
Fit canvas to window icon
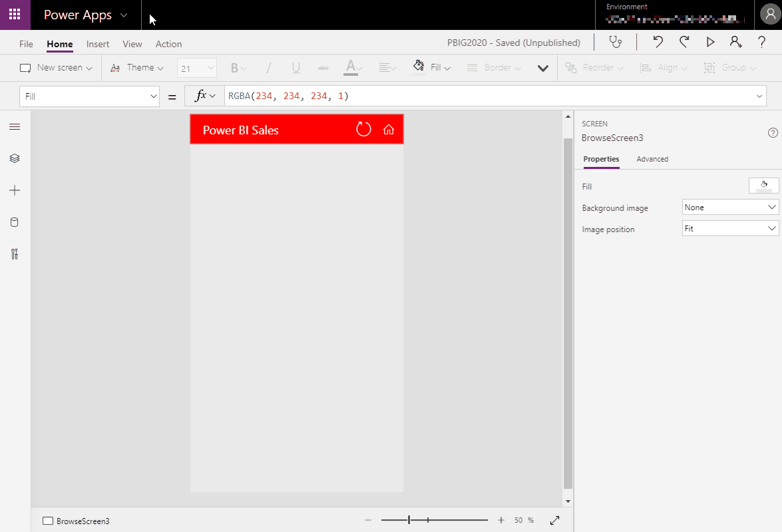(554, 520)
